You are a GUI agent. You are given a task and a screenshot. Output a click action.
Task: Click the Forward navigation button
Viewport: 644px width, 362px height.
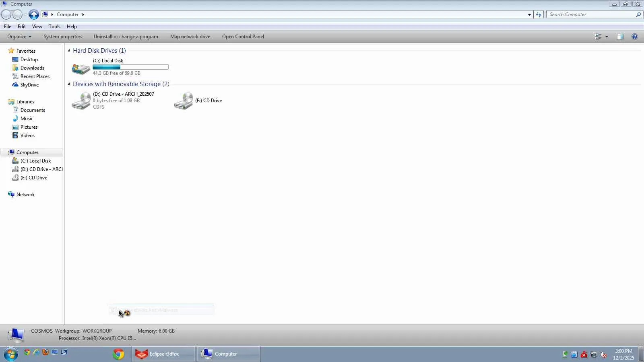click(x=17, y=14)
